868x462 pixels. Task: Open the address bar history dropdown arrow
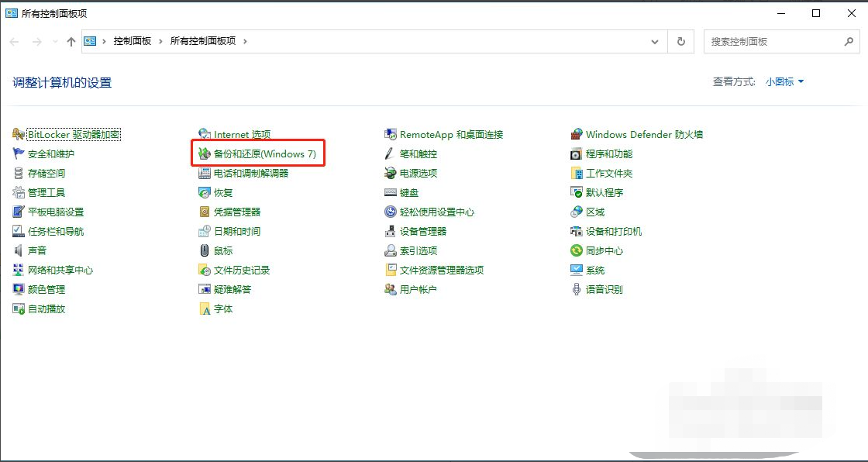tap(655, 42)
